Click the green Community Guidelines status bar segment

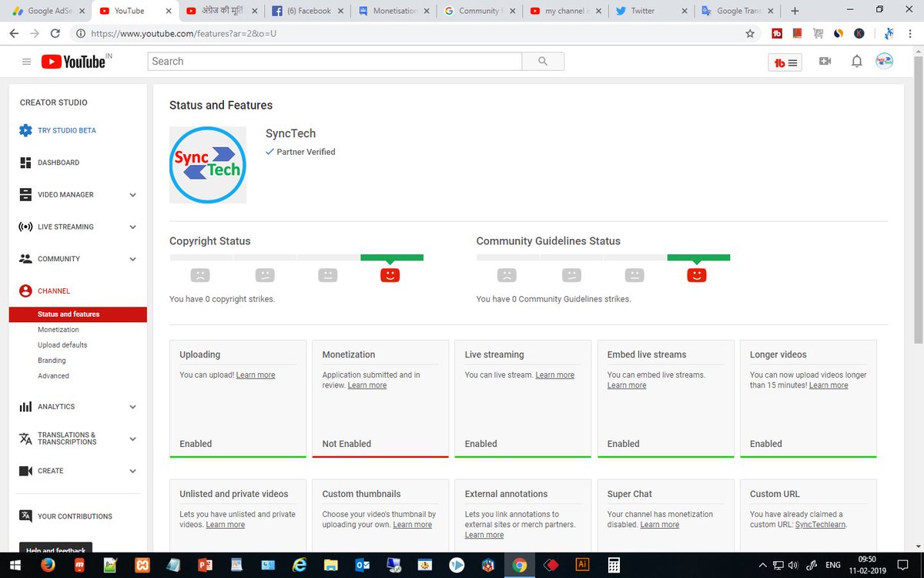[x=698, y=257]
